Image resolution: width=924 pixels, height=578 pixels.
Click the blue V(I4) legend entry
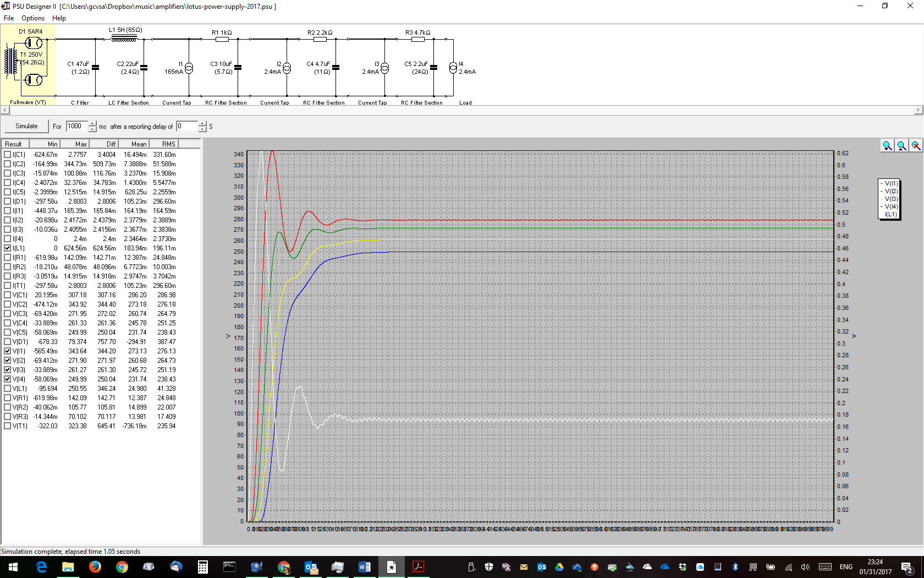pyautogui.click(x=889, y=207)
